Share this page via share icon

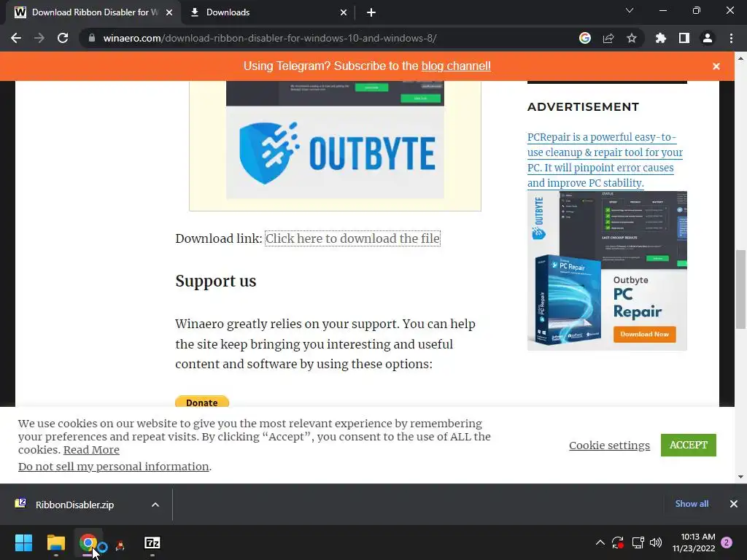coord(608,38)
